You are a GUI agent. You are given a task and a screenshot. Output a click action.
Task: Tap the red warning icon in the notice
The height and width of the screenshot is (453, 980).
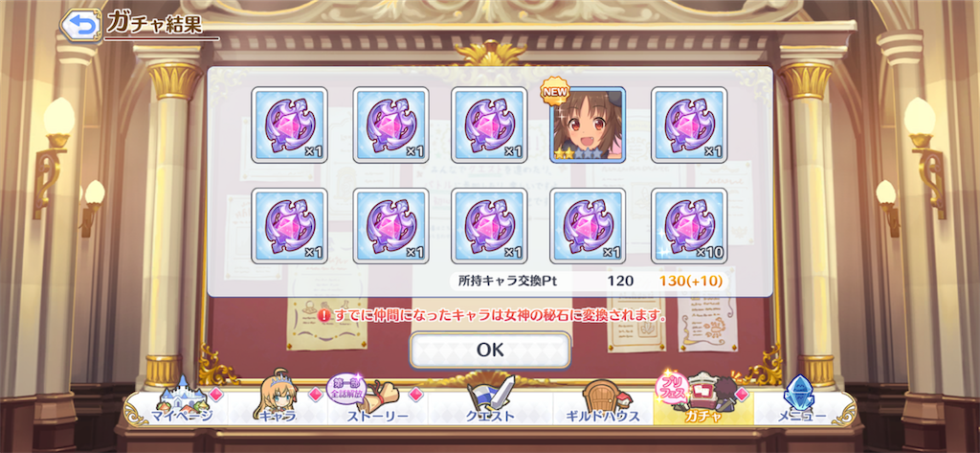323,315
